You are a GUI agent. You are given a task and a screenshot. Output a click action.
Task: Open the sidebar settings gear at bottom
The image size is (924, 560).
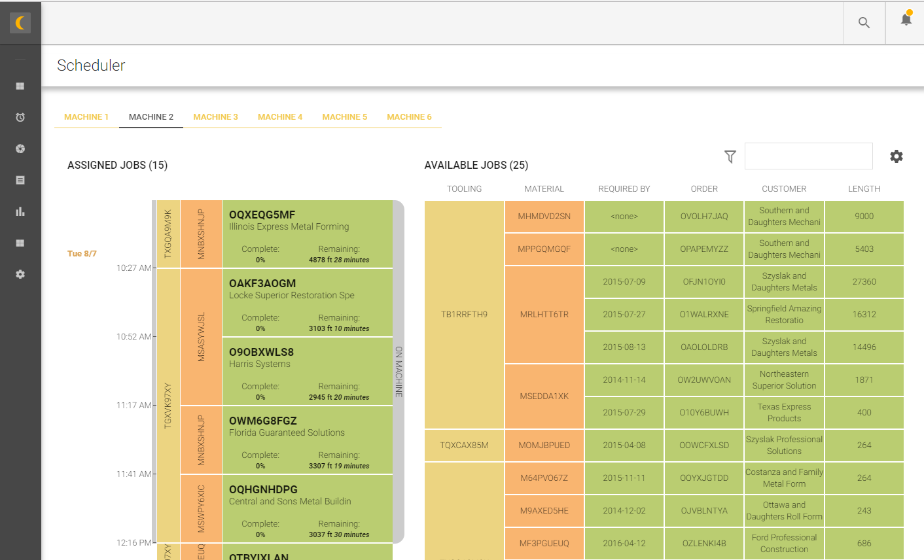[x=20, y=274]
